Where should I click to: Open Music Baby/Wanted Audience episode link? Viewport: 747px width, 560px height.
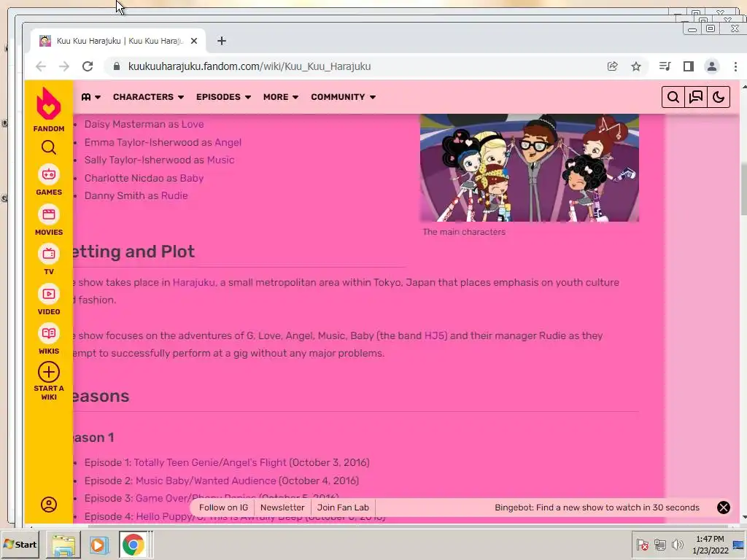[x=206, y=481]
